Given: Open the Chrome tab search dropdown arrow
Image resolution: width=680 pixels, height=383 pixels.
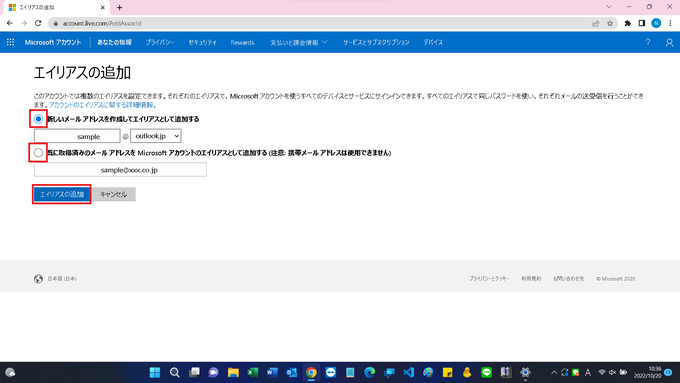Looking at the screenshot, I should pos(609,7).
